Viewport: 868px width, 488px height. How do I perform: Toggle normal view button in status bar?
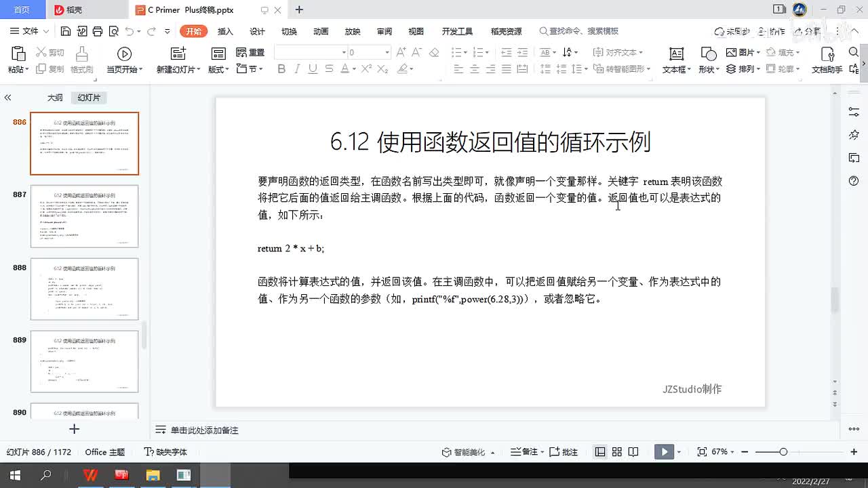(x=600, y=452)
